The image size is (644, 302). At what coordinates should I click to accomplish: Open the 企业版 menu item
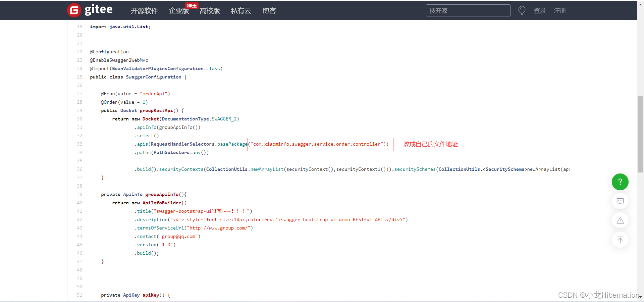pyautogui.click(x=179, y=11)
